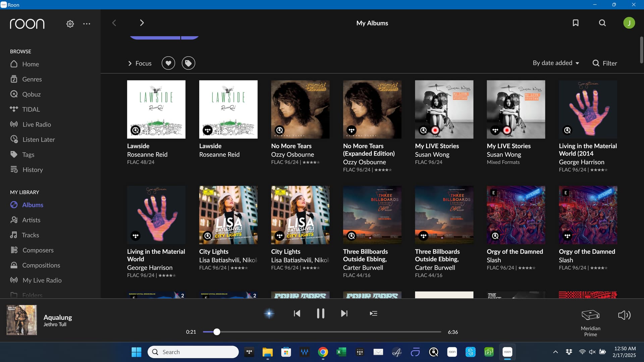Click the Aqualung track title
Screen dimensions: 644x362
58,317
